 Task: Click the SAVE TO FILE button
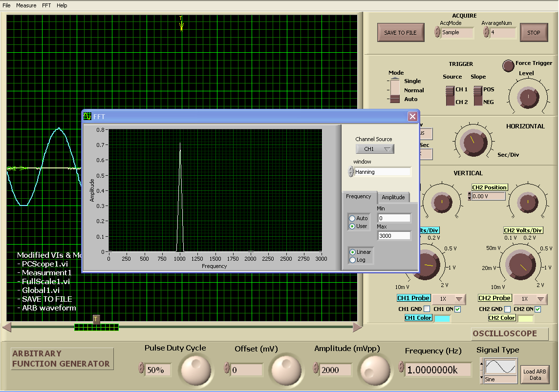pyautogui.click(x=401, y=33)
